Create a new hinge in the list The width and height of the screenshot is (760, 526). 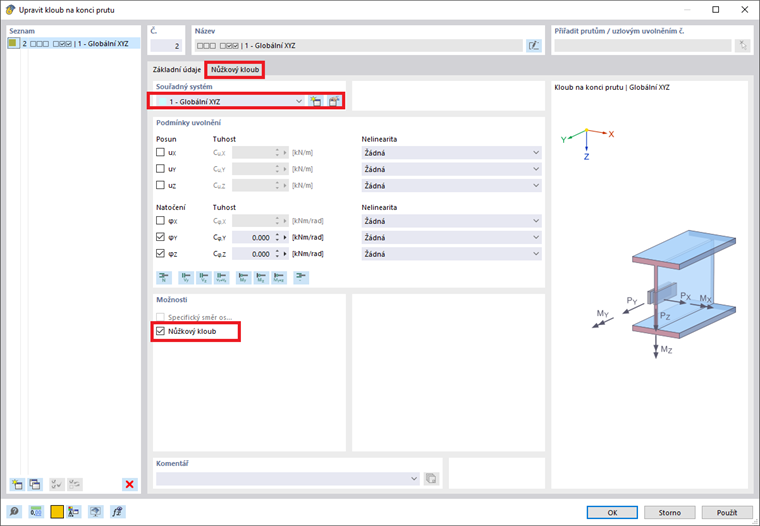17,484
